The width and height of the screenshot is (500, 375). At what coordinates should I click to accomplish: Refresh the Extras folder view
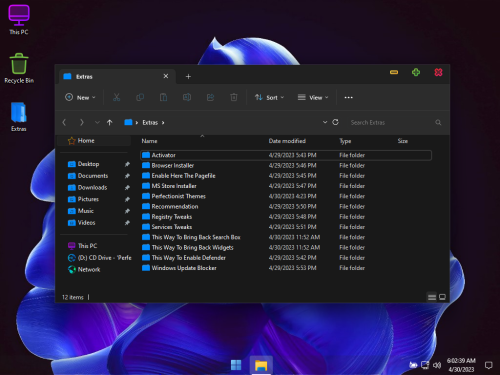pos(335,122)
